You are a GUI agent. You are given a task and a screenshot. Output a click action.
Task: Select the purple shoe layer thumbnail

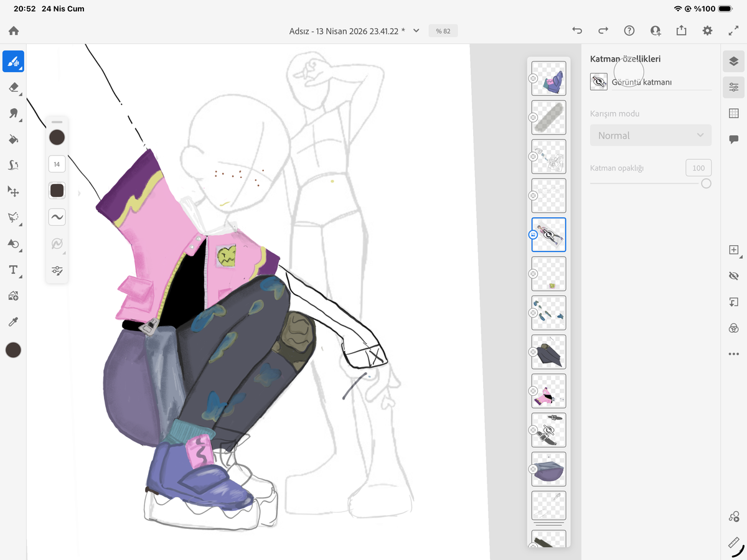[x=548, y=78]
